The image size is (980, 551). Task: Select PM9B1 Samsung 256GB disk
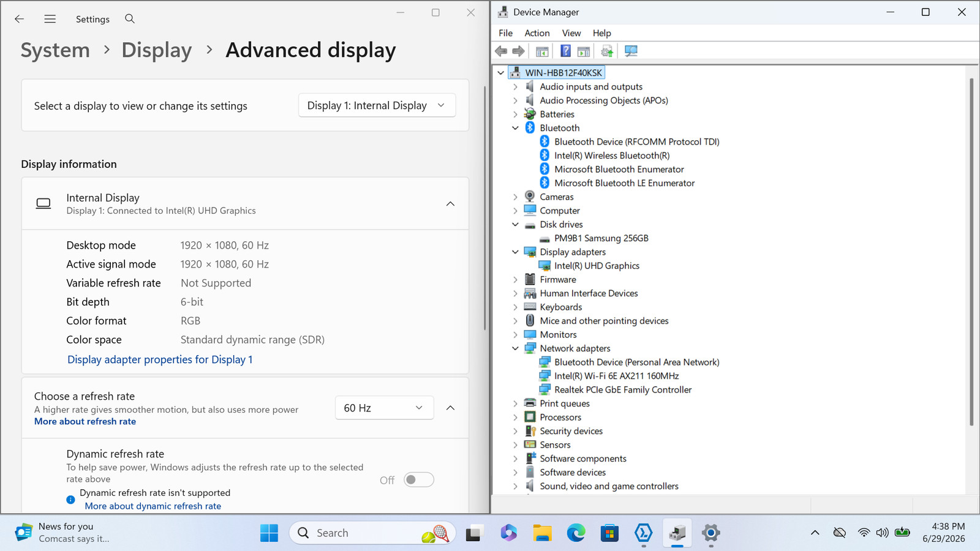(x=601, y=238)
